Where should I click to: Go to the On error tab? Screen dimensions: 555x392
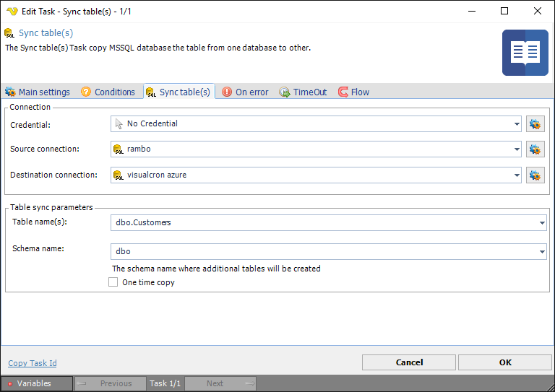(245, 92)
